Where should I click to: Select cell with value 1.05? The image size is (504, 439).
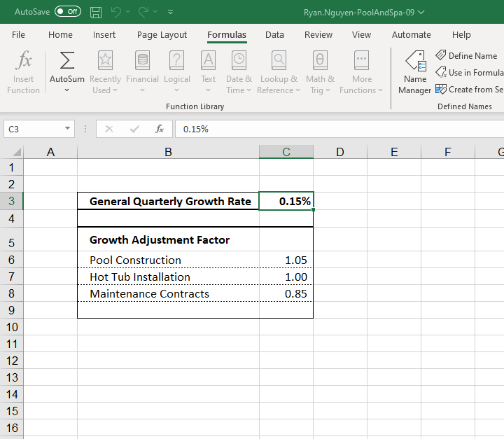point(286,260)
